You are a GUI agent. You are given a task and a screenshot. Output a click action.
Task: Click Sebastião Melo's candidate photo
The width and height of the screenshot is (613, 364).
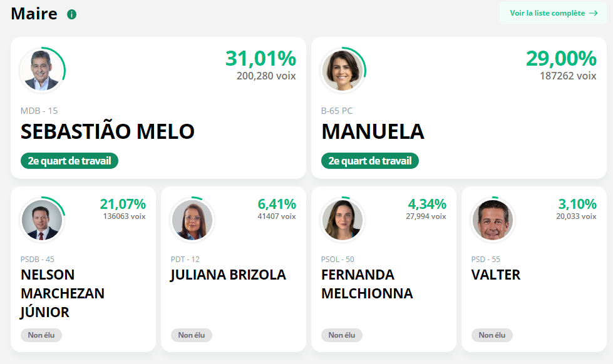click(x=42, y=70)
